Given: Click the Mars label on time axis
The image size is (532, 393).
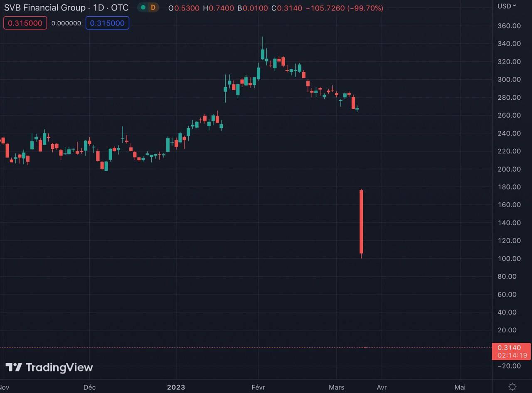Looking at the screenshot, I should pyautogui.click(x=336, y=387).
